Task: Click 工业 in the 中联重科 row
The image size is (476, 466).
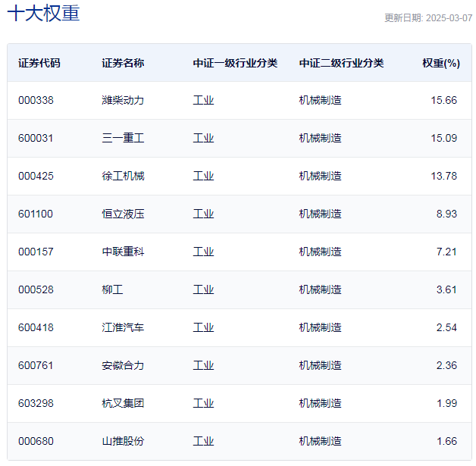Action: click(x=203, y=252)
